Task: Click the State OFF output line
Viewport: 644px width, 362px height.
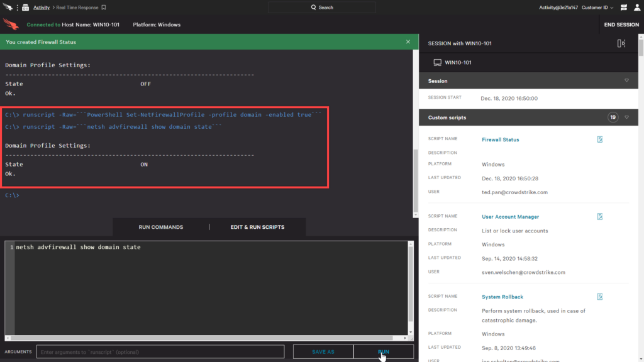Action: point(78,84)
